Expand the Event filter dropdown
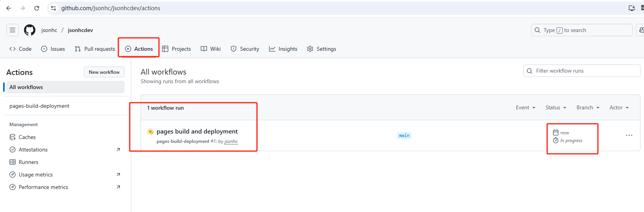This screenshot has height=212, width=644. pyautogui.click(x=525, y=107)
